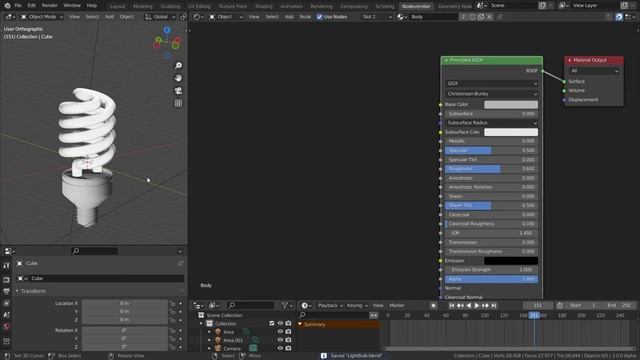Toggle Collection exclude checkbox in outliner
Viewport: 640px width, 360px height.
(x=272, y=323)
